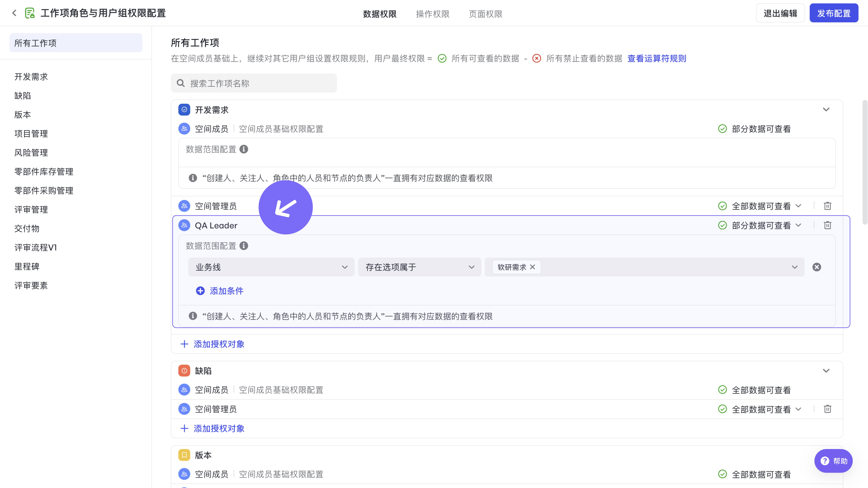
Task: Click 添加条件 link
Action: tap(226, 291)
